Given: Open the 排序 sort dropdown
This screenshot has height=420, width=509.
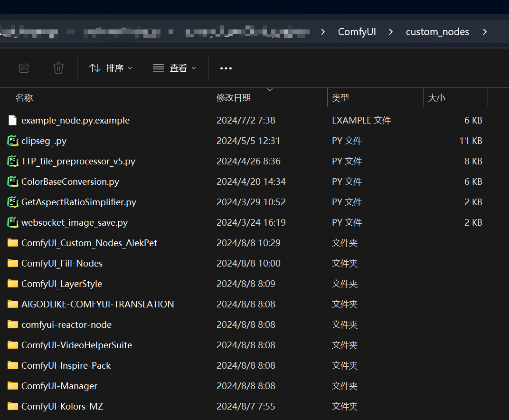Looking at the screenshot, I should (111, 68).
